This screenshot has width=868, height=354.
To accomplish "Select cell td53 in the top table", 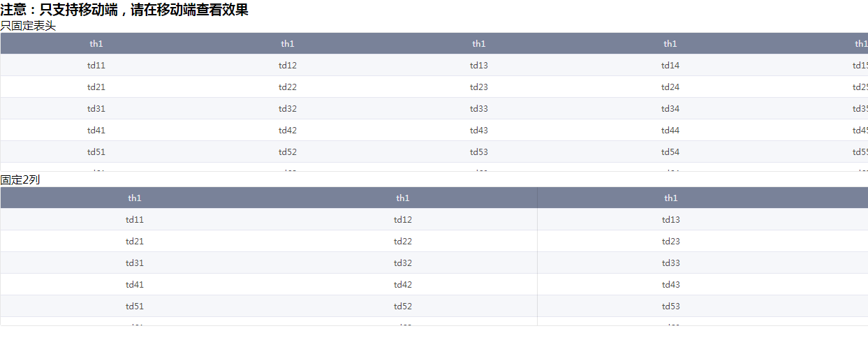I will (x=479, y=152).
